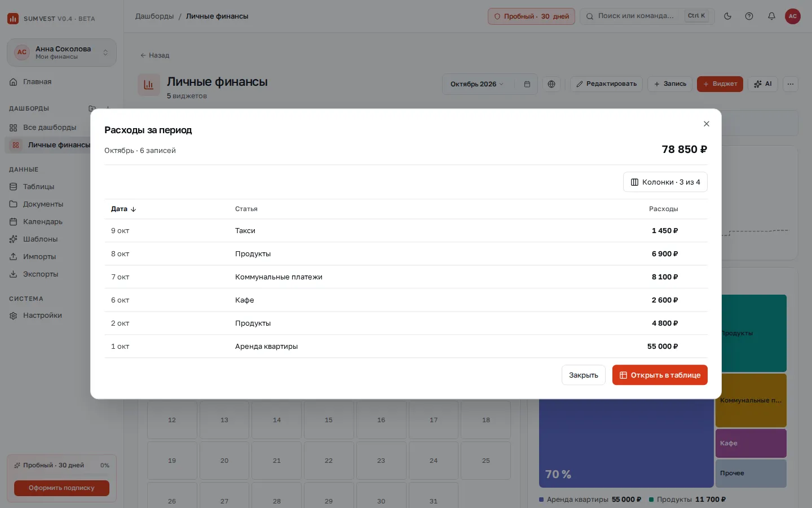Expand the Октябрь 2026 period dropdown
The image size is (812, 508).
point(477,84)
